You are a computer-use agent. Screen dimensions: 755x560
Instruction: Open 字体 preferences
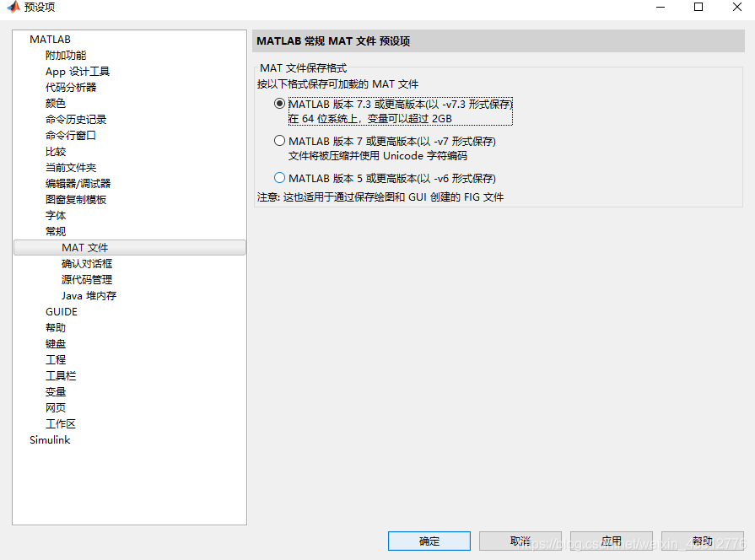(56, 215)
